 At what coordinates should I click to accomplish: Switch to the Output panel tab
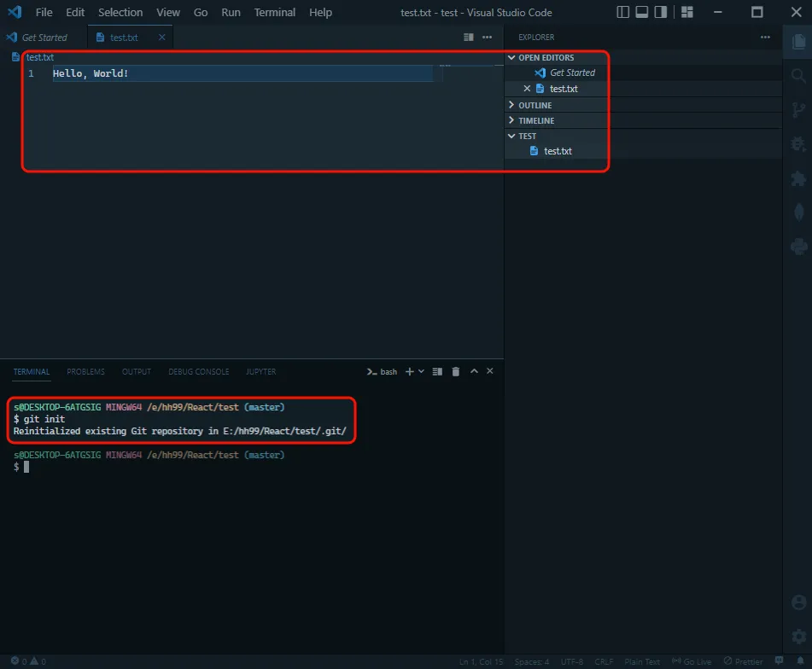[x=137, y=371]
